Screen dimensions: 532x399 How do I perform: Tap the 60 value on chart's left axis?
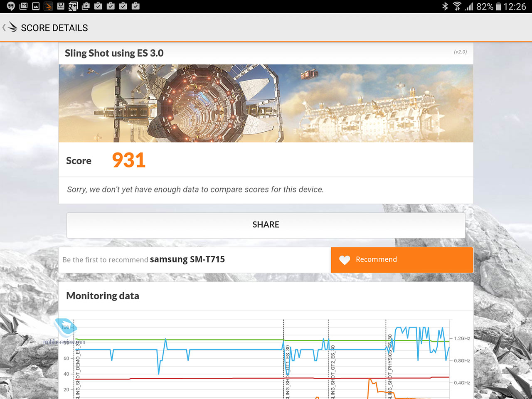(66, 358)
